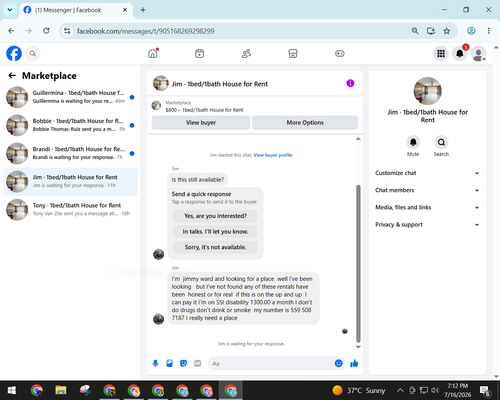Open Chrome tab search dropdown
500x400 pixels.
point(10,10)
